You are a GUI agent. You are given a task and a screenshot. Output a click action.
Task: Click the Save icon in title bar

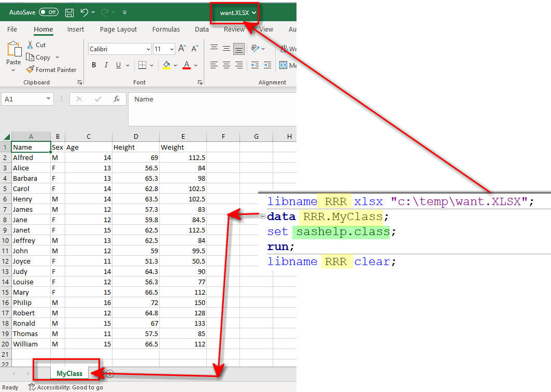tap(69, 12)
